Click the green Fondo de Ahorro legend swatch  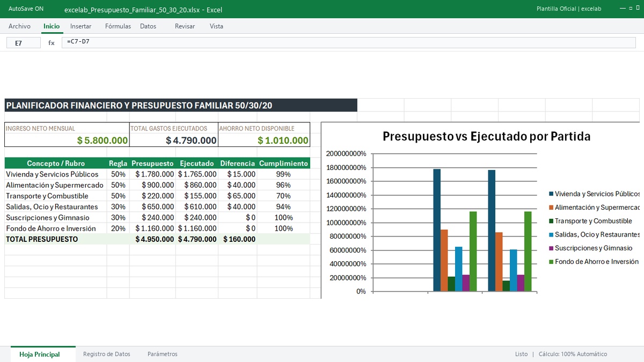[551, 262]
